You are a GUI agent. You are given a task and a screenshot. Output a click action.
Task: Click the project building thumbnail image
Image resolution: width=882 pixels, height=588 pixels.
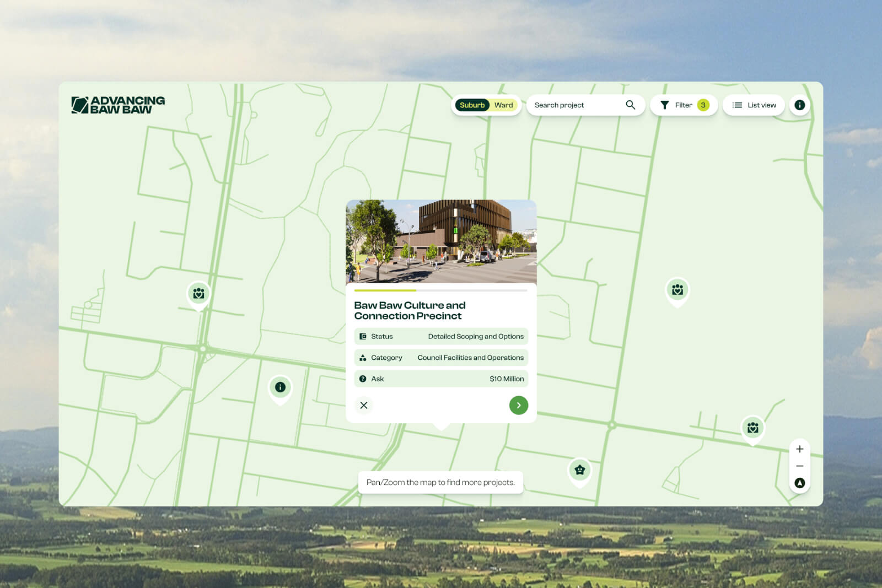(x=441, y=241)
